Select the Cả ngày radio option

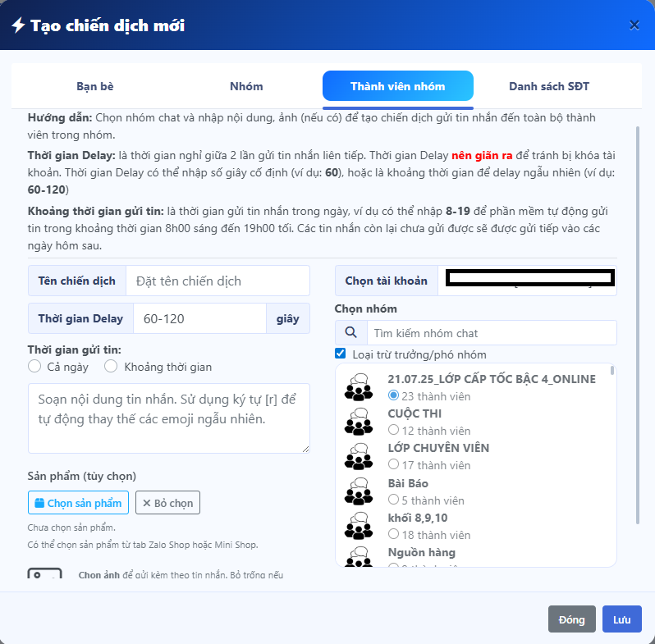click(x=34, y=367)
